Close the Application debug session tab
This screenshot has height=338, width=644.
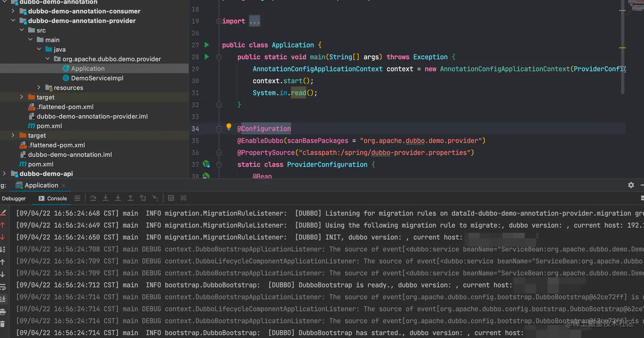63,185
